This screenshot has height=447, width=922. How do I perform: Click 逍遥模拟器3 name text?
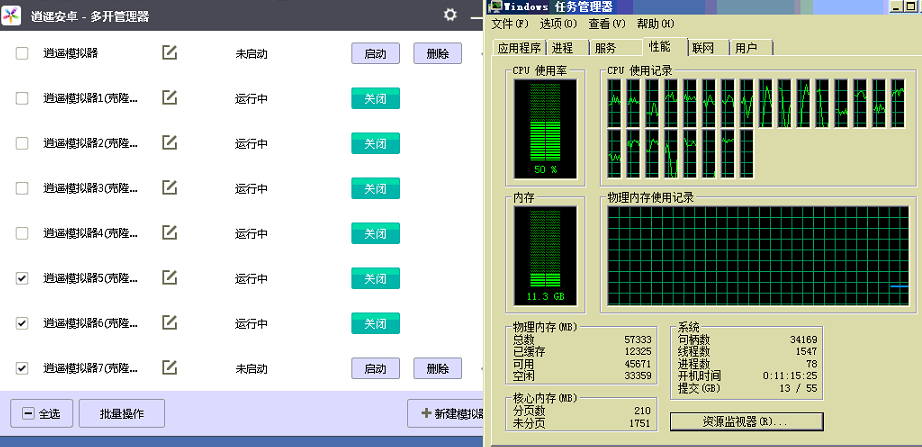tap(91, 188)
